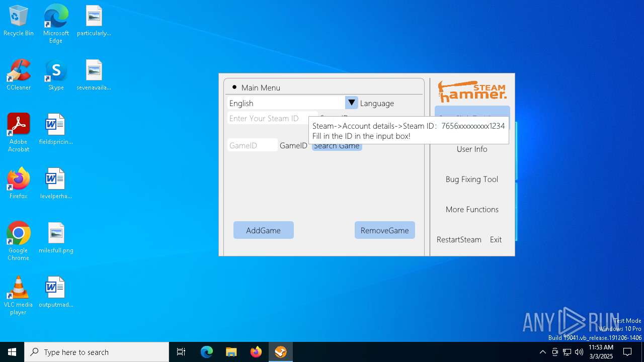The width and height of the screenshot is (644, 362).
Task: Click the AddGame button
Action: point(263,230)
